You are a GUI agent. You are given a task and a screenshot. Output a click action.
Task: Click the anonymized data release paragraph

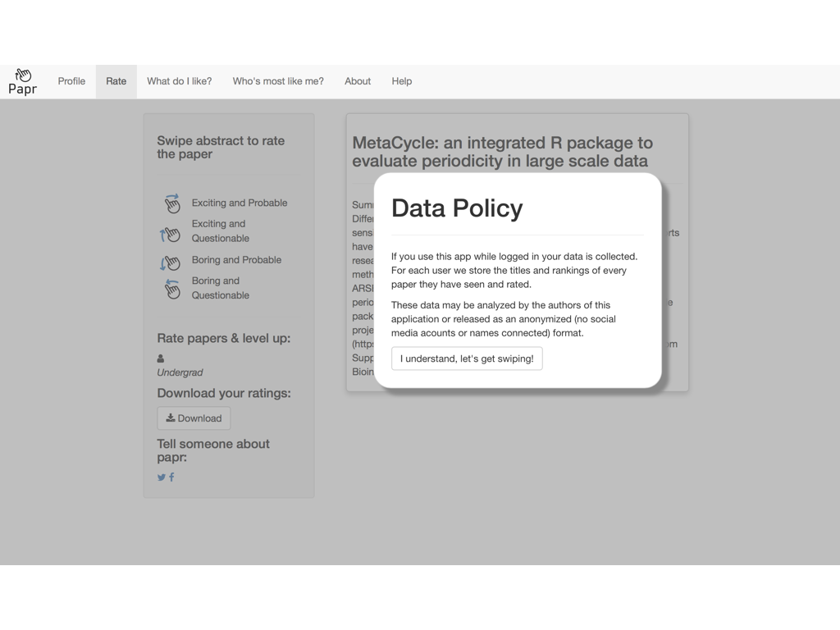tap(504, 319)
